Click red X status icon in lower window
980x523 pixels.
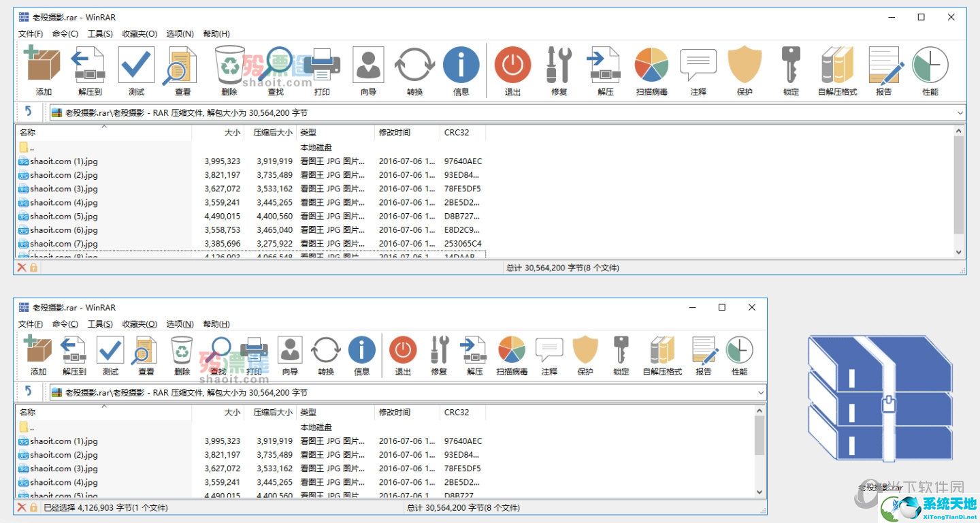tap(22, 507)
